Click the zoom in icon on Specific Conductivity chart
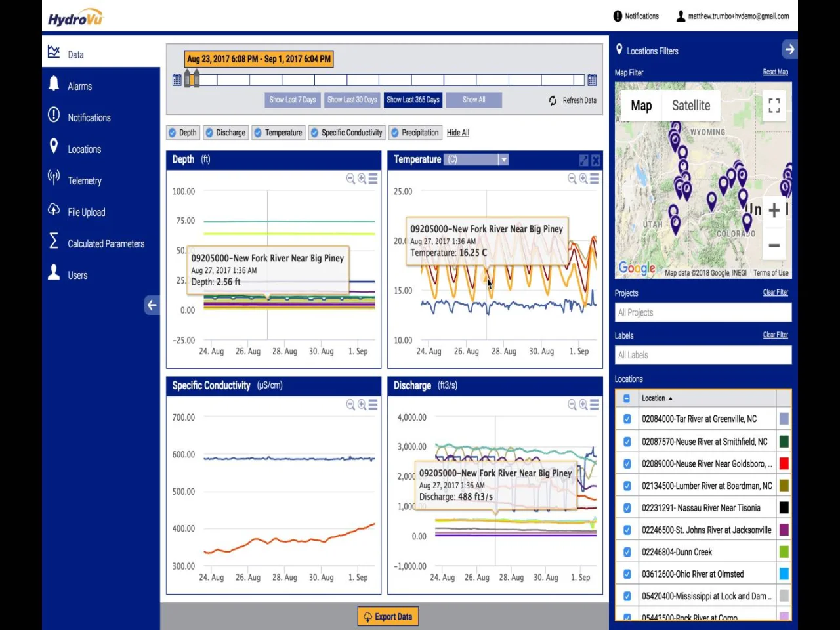The image size is (840, 630). 362,405
